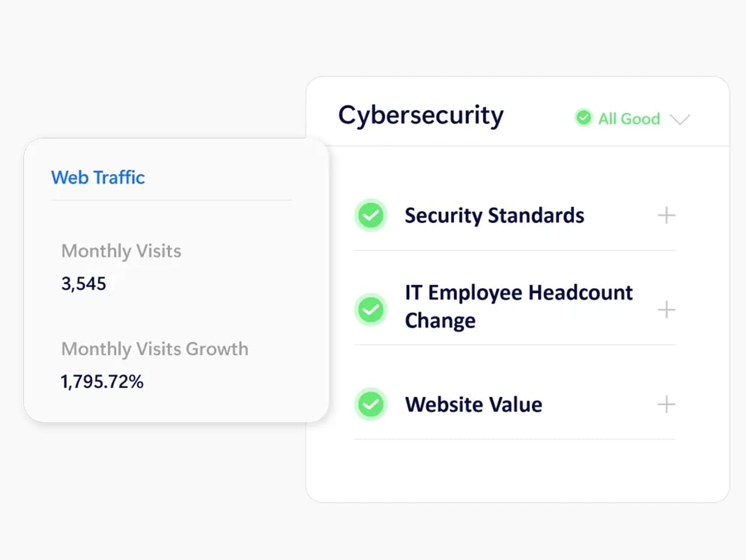This screenshot has height=560, width=746.
Task: Click the Web Traffic link title
Action: click(98, 178)
